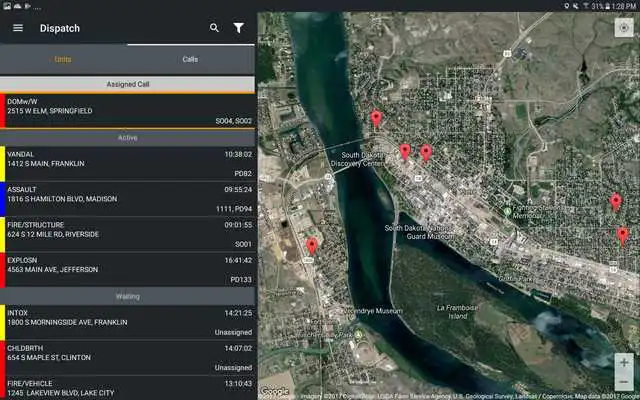Select the FIRE/STRUCTURE call in Riverside
Screen dimensions: 640x400
127,234
